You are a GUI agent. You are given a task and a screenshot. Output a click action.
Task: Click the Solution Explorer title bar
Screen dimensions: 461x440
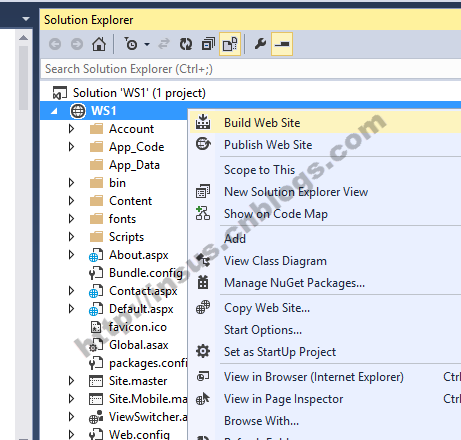(251, 20)
